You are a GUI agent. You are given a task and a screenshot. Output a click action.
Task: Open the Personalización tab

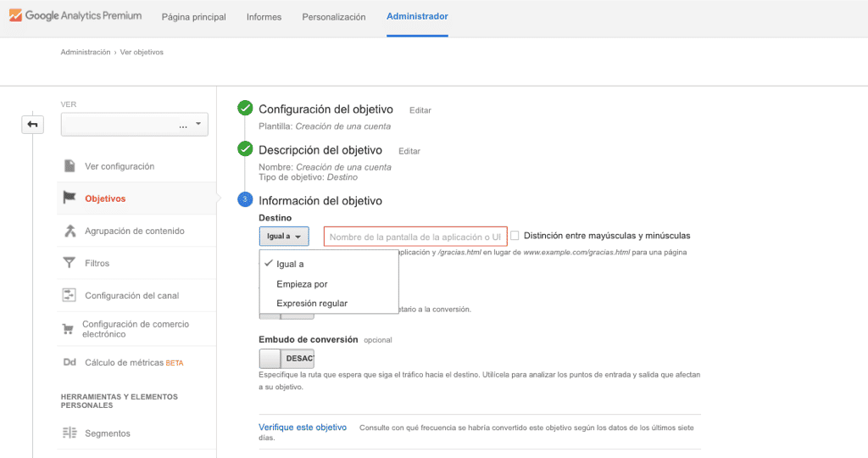click(x=334, y=17)
